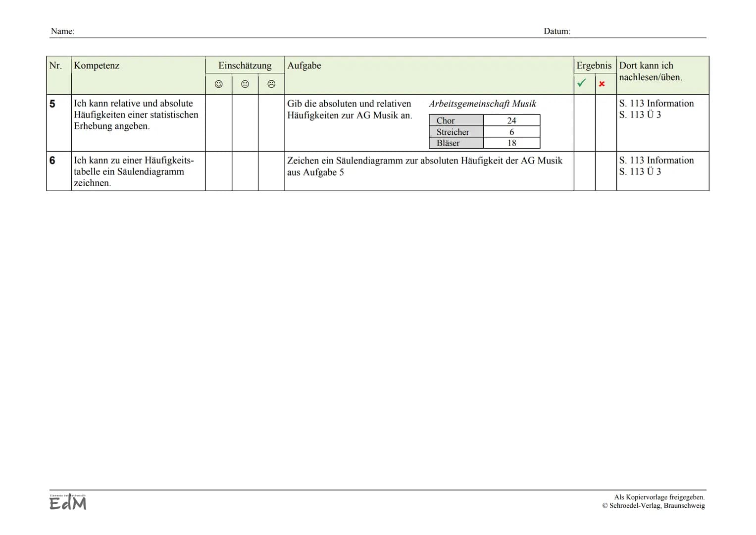
Task: Click the sad-face rating cell in row 6
Action: 271,171
